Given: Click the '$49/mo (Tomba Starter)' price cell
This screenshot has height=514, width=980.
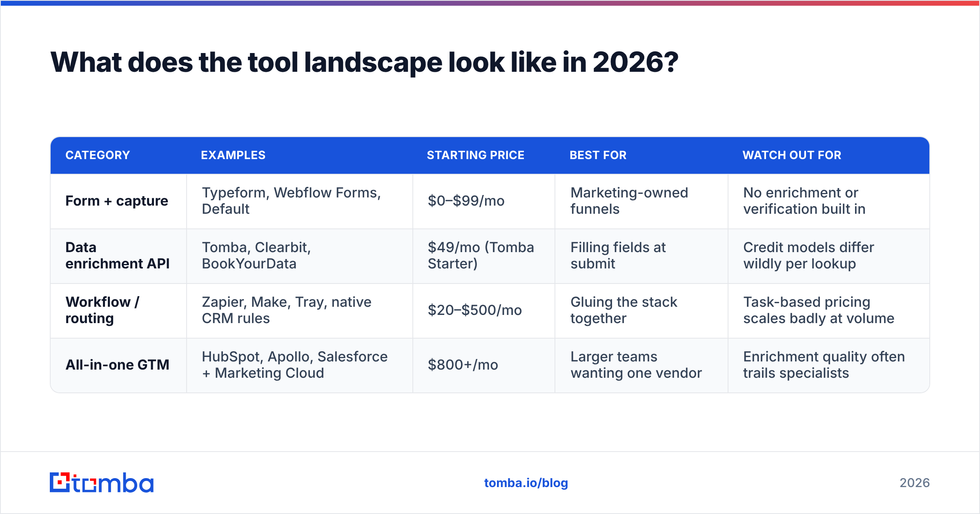Looking at the screenshot, I should click(x=484, y=256).
